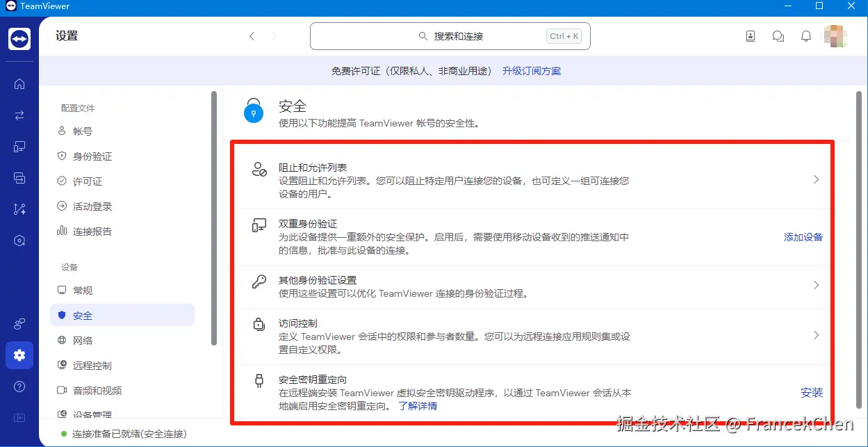The image size is (868, 447).
Task: Select 设备管理 in the settings menu
Action: [x=122, y=415]
